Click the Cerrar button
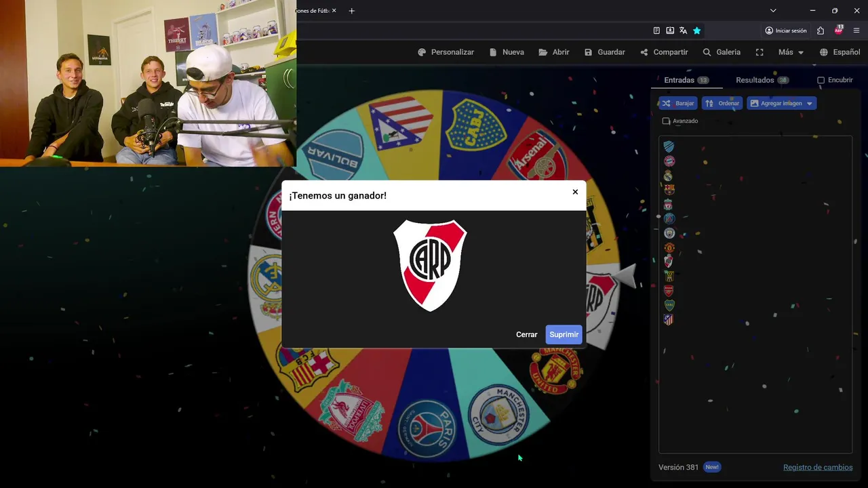This screenshot has height=488, width=868. click(526, 335)
